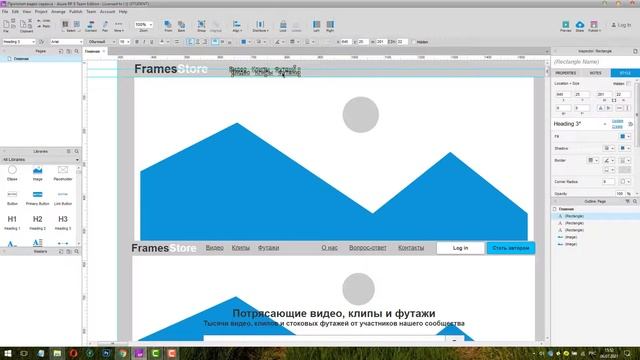
Task: Click the Right pane toggle icon
Action: click(x=330, y=25)
